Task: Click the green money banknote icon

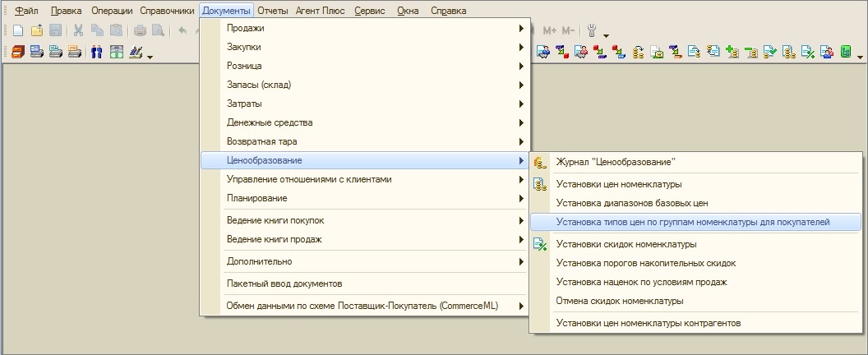Action: [x=116, y=52]
